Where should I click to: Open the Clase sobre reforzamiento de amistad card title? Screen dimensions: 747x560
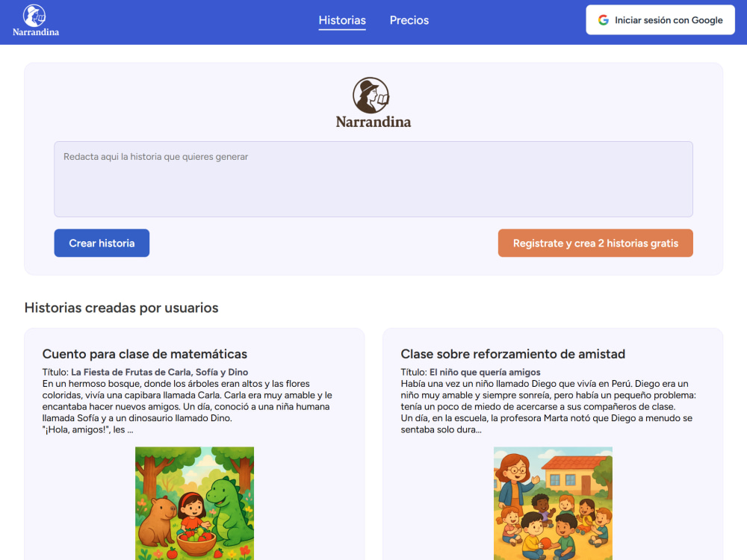pos(512,354)
